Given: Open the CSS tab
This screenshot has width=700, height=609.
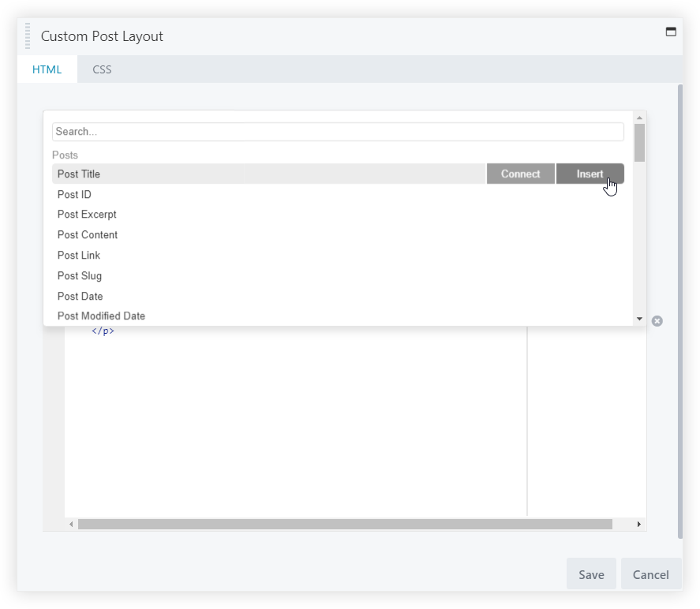Looking at the screenshot, I should (x=102, y=69).
